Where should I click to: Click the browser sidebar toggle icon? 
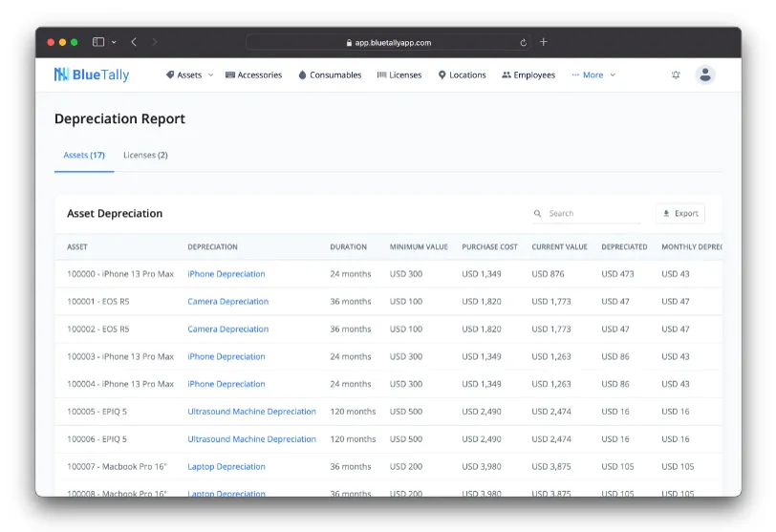point(98,42)
